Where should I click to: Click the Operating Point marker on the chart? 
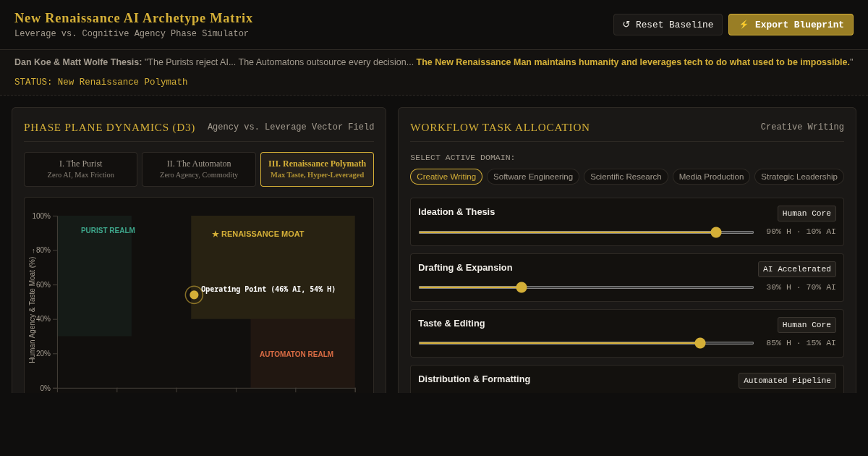click(x=194, y=295)
